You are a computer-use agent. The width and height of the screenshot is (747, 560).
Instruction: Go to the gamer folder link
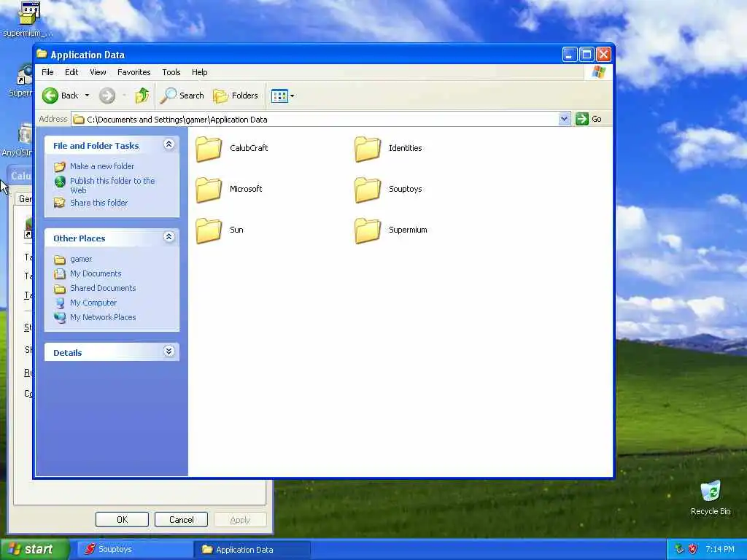click(81, 259)
